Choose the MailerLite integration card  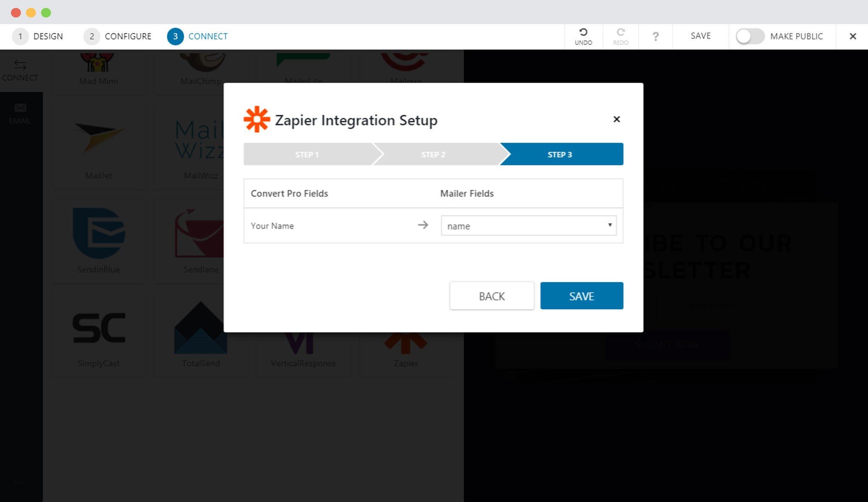[x=303, y=66]
